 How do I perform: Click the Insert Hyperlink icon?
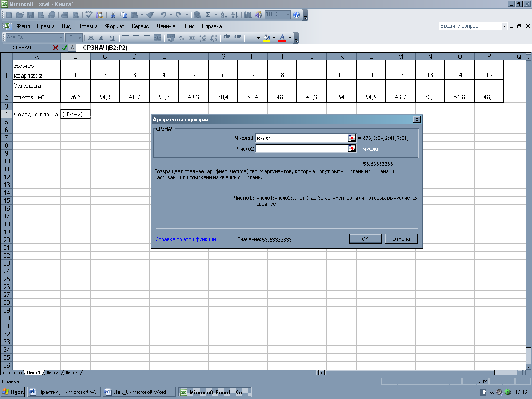pyautogui.click(x=197, y=15)
